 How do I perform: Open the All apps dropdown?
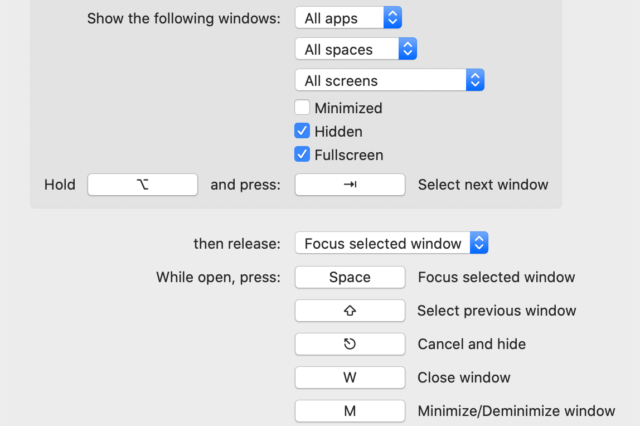(x=349, y=18)
